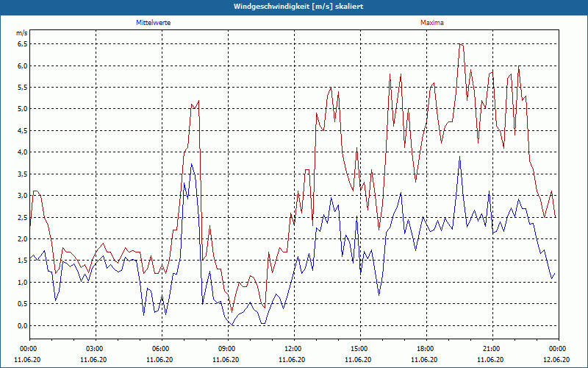The image size is (588, 368).
Task: Click the '2,5' y-axis value
Action: point(22,217)
